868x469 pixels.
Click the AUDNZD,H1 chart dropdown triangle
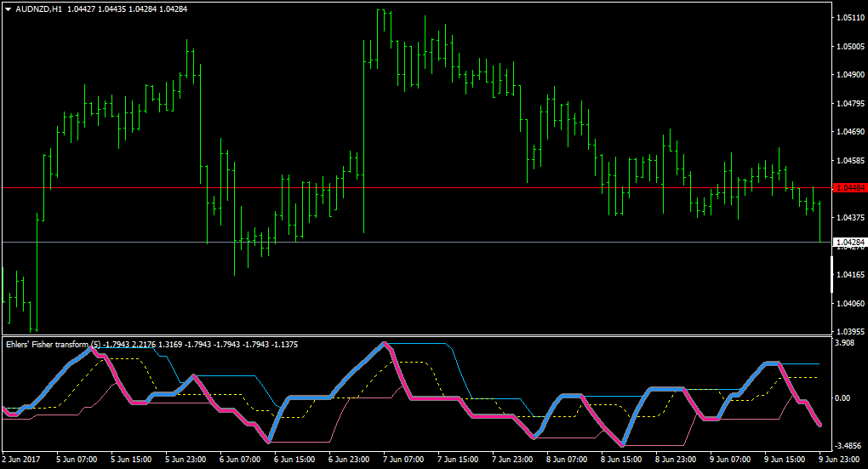coord(9,9)
